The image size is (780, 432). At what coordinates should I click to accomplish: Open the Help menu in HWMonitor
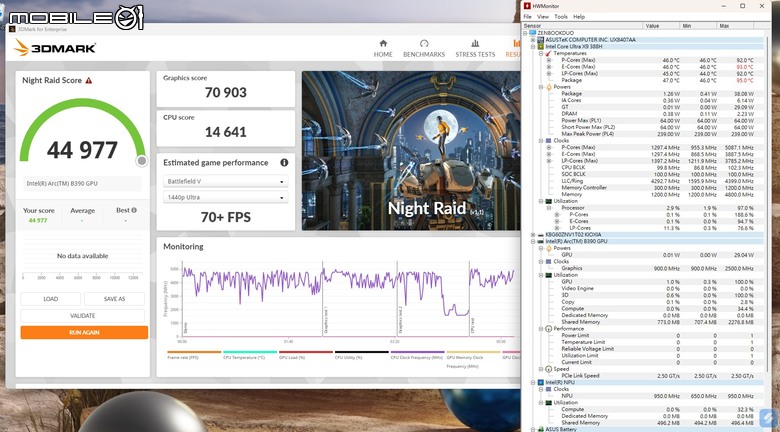click(x=579, y=16)
